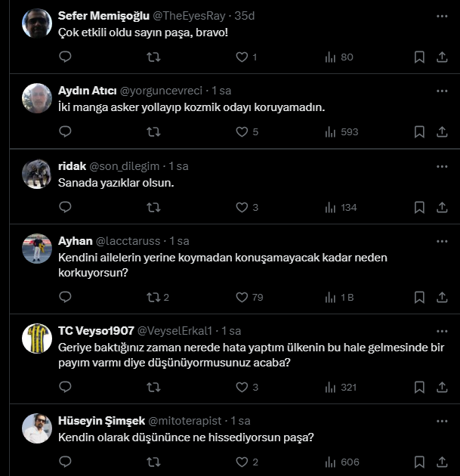
Task: Like ridak's tweet with 3 likes
Action: [242, 207]
